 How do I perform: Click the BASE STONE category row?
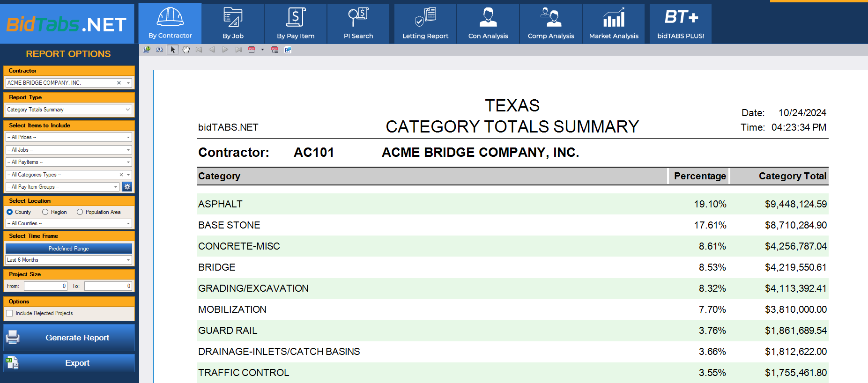pyautogui.click(x=512, y=225)
